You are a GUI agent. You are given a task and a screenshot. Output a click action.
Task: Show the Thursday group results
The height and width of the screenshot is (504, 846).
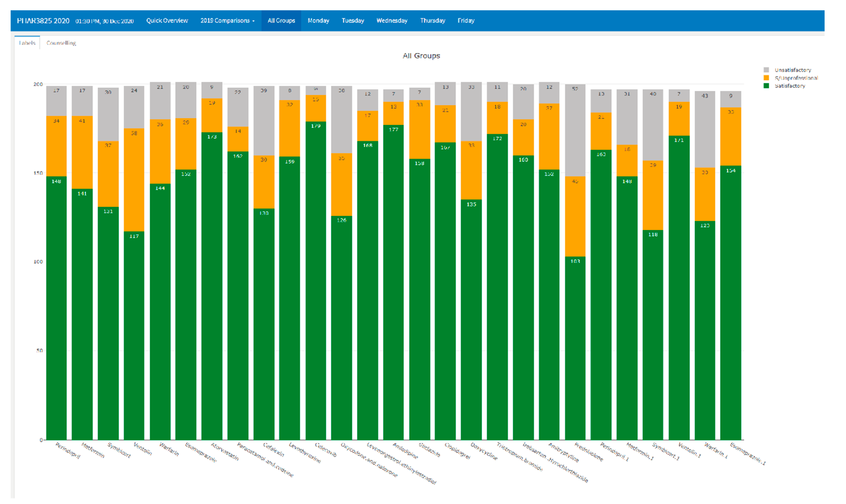432,21
